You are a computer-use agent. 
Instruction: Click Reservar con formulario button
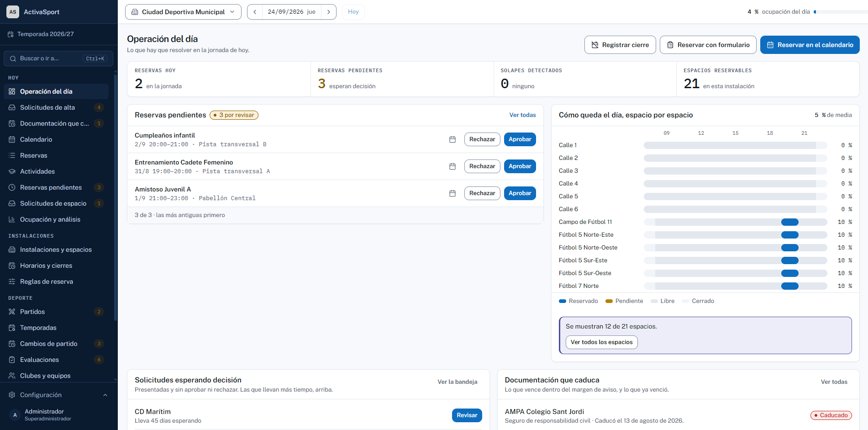[708, 45]
